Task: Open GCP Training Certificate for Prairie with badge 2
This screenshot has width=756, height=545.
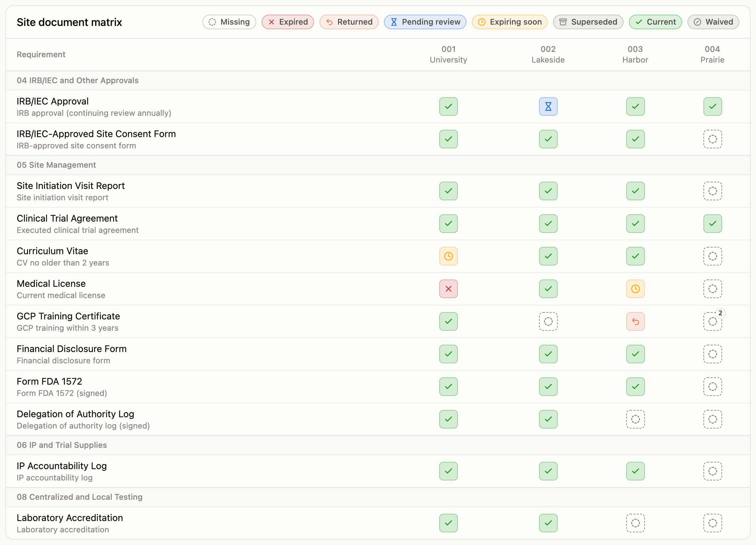Action: 712,322
